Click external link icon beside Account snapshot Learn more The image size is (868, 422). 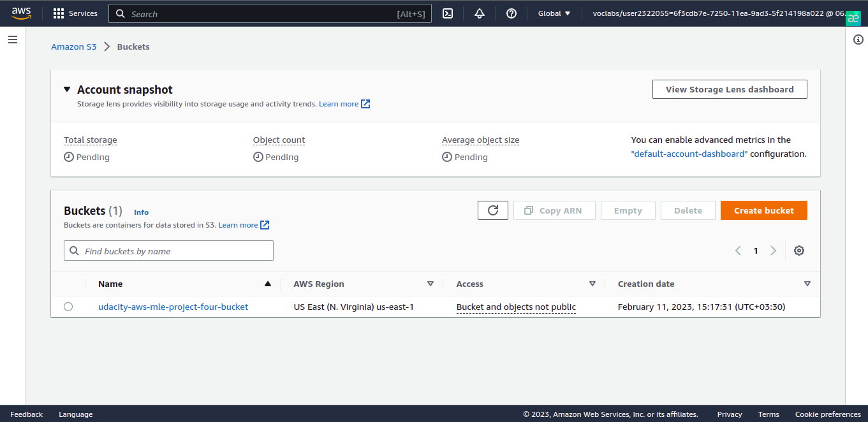tap(365, 104)
